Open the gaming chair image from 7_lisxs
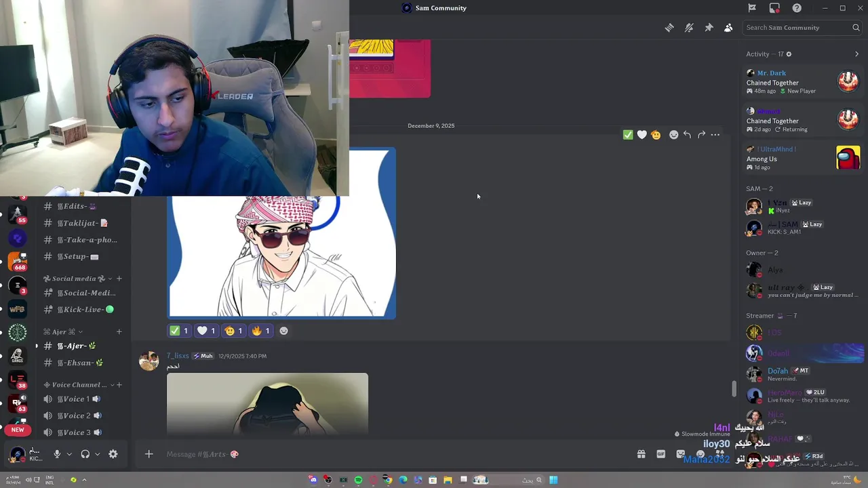 coord(267,403)
